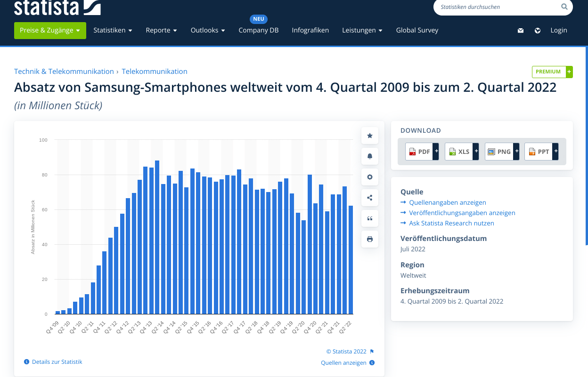
Task: Click the globe language icon
Action: pyautogui.click(x=538, y=31)
